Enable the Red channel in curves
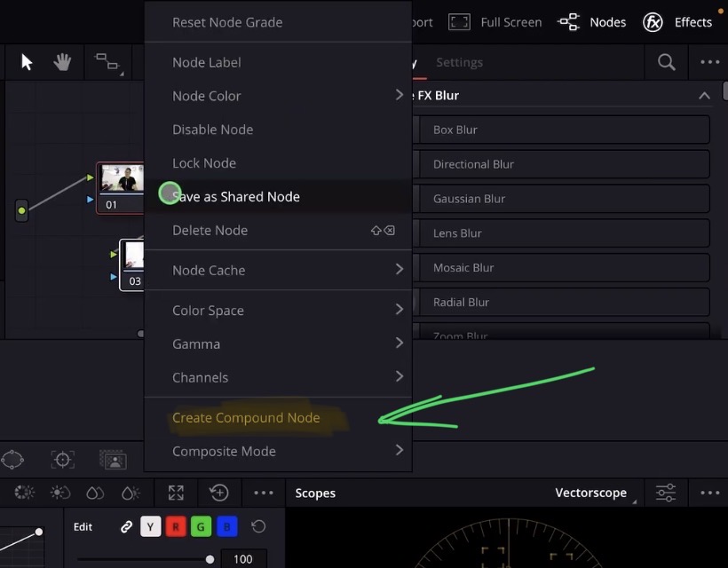 pos(175,526)
